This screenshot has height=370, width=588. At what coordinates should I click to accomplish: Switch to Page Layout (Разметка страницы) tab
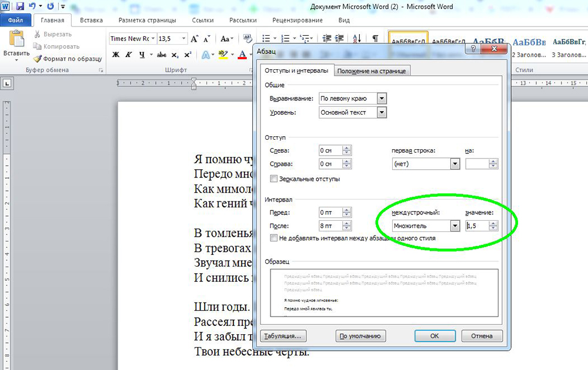[x=147, y=20]
